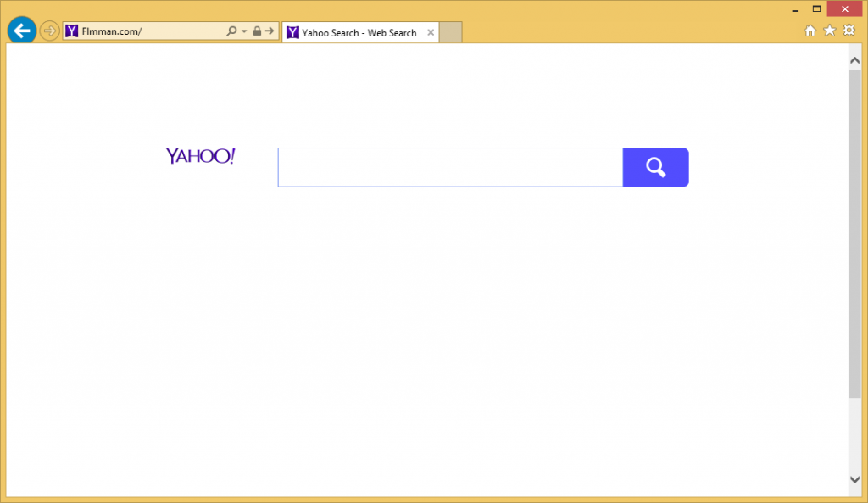This screenshot has height=503, width=868.
Task: Click the scrollbar up arrow
Action: point(854,60)
